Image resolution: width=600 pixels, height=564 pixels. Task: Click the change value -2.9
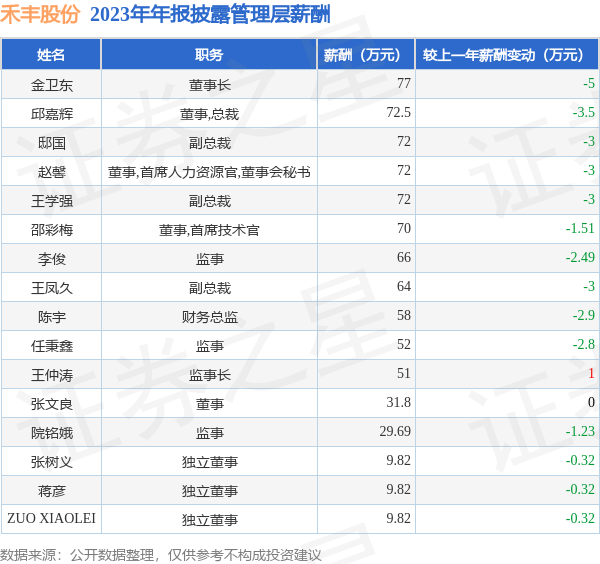584,315
